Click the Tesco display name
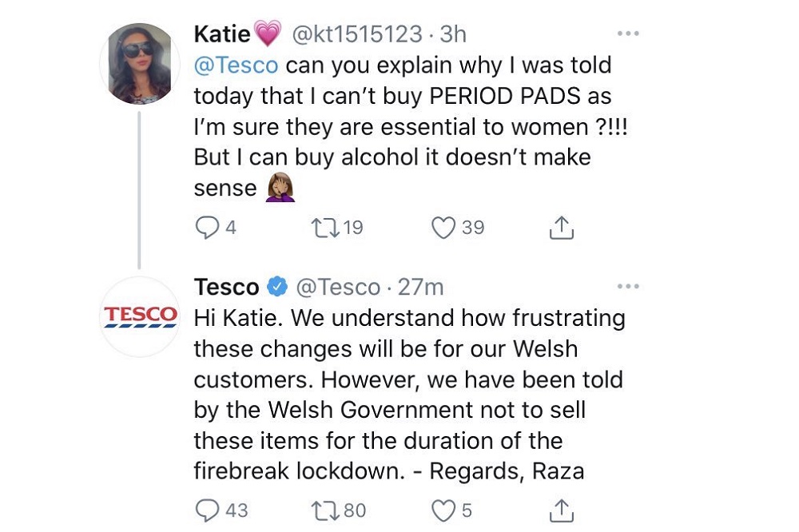This screenshot has height=532, width=799. pos(226,287)
